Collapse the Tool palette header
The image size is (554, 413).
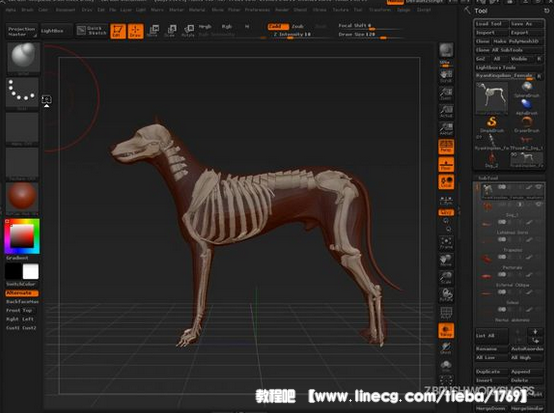(481, 11)
